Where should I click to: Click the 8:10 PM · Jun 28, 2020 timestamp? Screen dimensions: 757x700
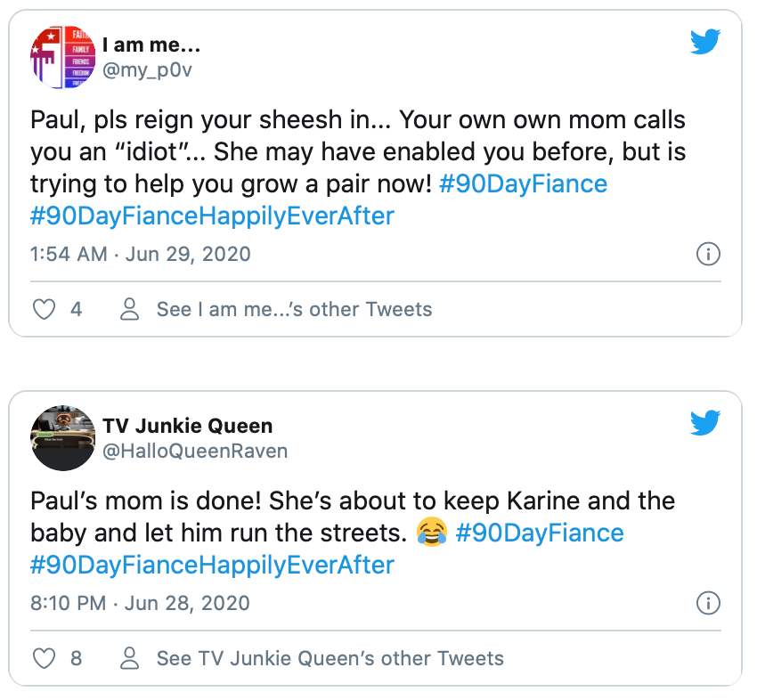click(140, 603)
